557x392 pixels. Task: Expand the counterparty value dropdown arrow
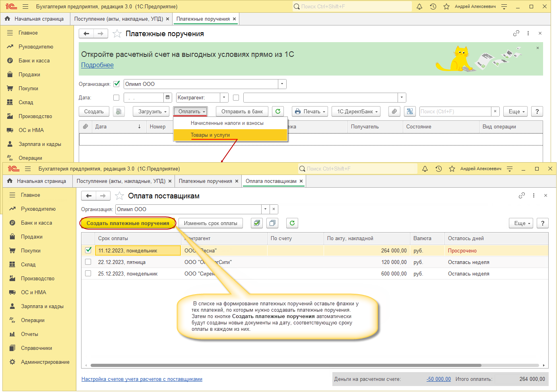click(x=402, y=97)
